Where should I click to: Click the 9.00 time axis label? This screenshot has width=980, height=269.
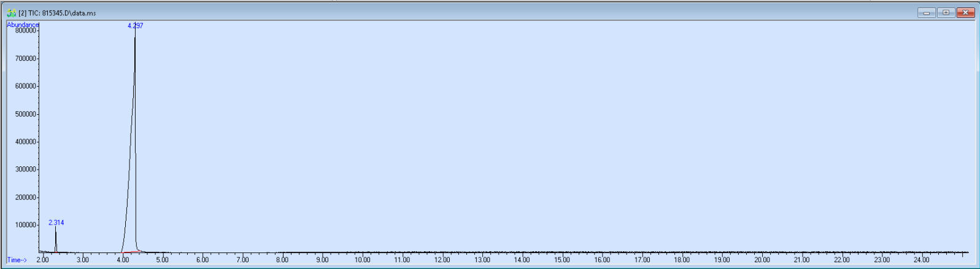point(322,260)
